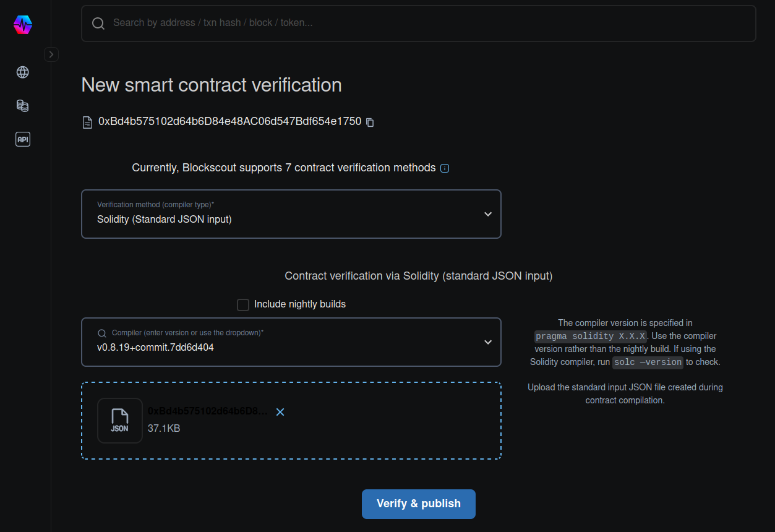This screenshot has width=775, height=532.
Task: Remove the uploaded JSON file
Action: click(280, 412)
